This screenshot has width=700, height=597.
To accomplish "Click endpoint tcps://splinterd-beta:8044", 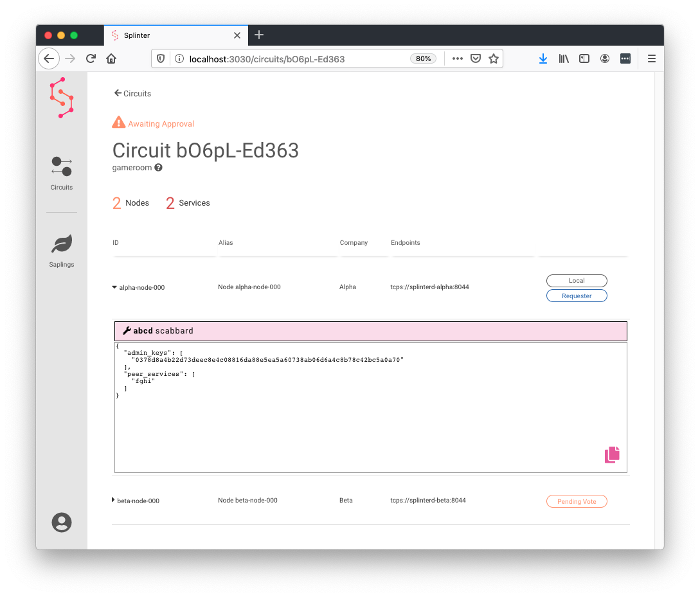I will 427,500.
